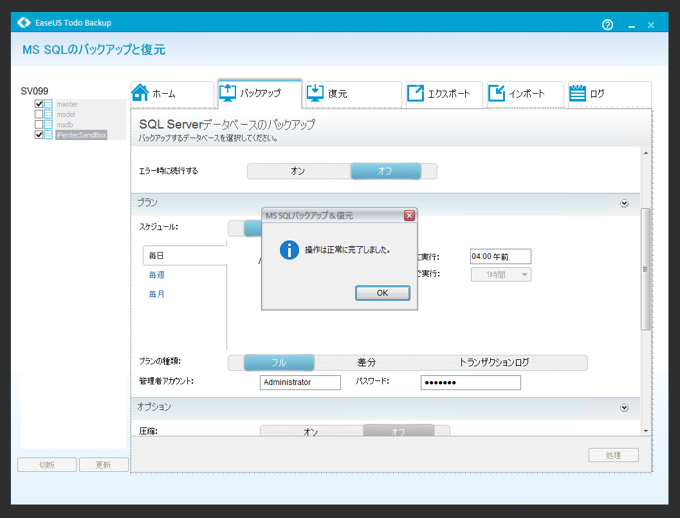The width and height of the screenshot is (680, 518).
Task: Click the database icon beside master
Action: coord(48,104)
